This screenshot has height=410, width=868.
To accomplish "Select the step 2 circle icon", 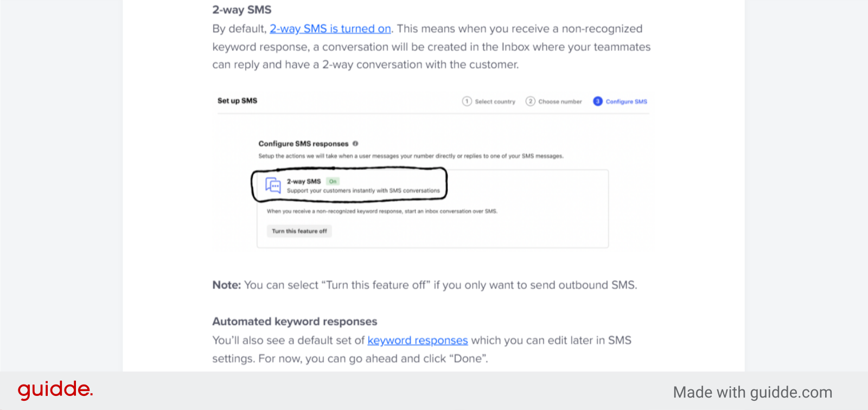I will pyautogui.click(x=529, y=101).
